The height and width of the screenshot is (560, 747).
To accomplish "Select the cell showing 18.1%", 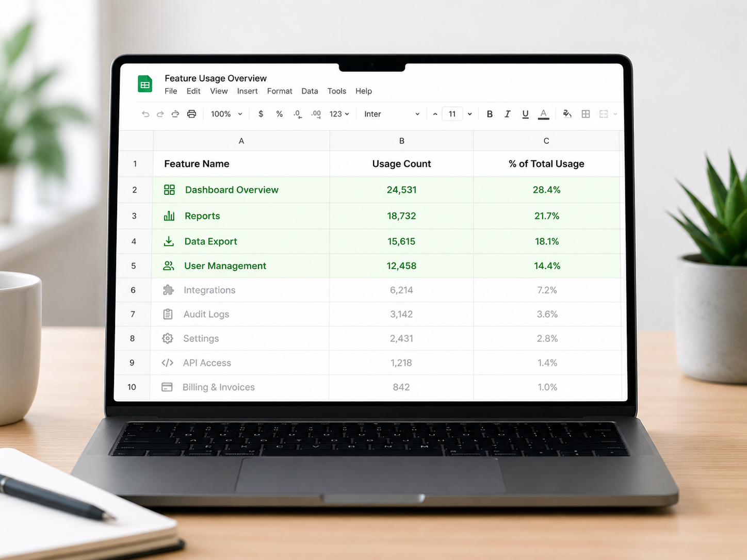I will click(x=547, y=241).
